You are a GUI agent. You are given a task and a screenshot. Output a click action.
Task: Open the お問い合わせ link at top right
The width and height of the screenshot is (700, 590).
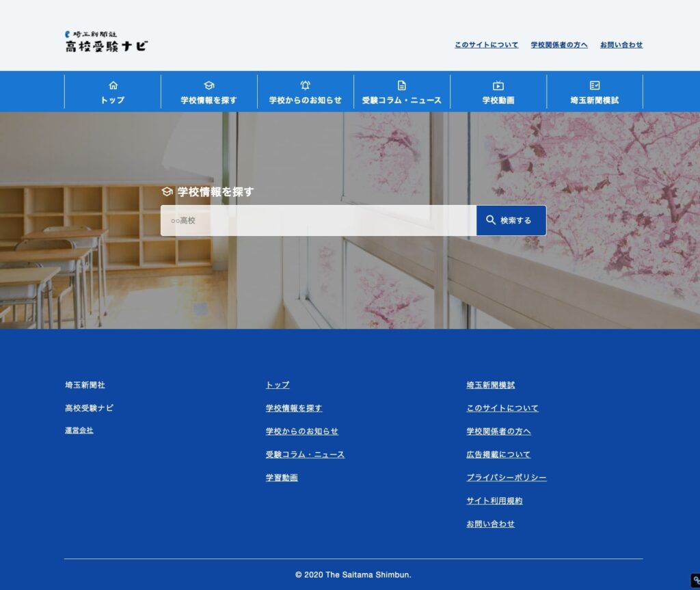pyautogui.click(x=621, y=44)
